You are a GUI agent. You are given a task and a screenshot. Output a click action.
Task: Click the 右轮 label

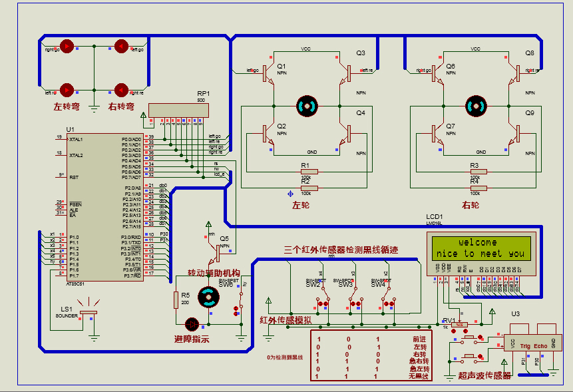(471, 205)
